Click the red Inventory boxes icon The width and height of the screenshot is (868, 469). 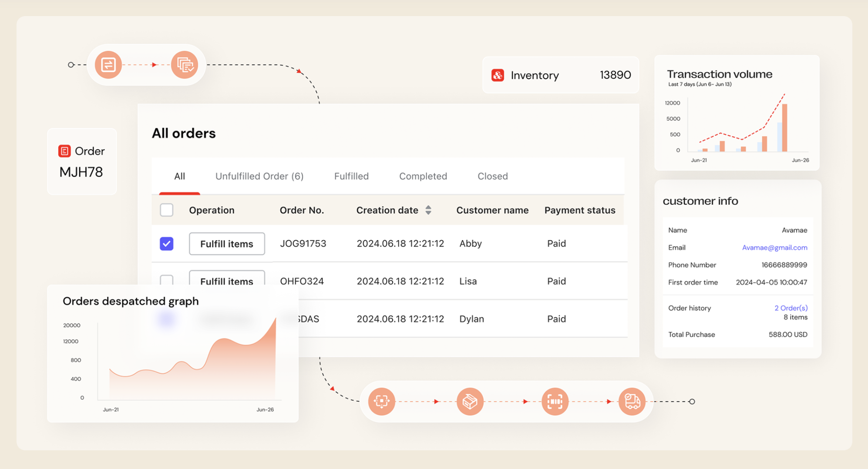pyautogui.click(x=498, y=75)
